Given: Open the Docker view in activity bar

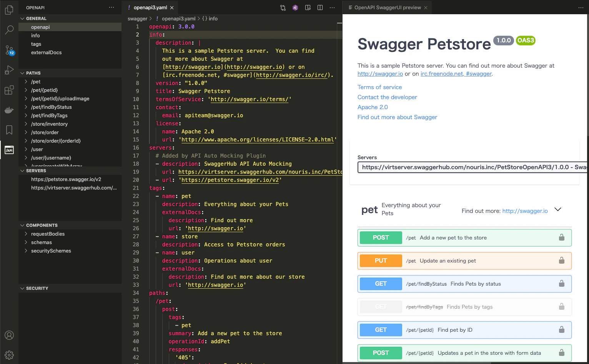Looking at the screenshot, I should coord(9,110).
